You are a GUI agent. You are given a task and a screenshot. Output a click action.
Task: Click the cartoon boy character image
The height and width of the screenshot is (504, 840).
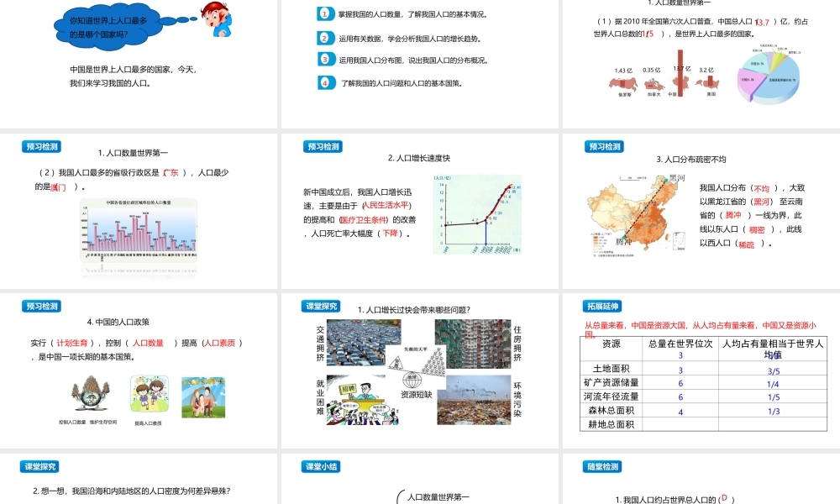pos(217,18)
